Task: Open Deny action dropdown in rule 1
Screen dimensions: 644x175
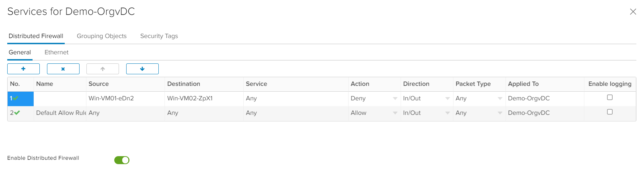Action: coord(395,99)
